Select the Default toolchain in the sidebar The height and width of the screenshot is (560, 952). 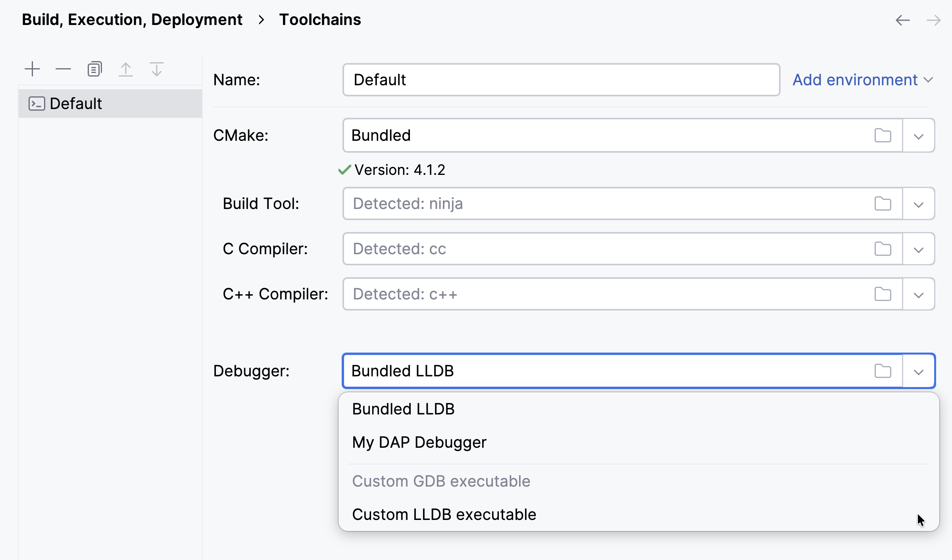[75, 103]
